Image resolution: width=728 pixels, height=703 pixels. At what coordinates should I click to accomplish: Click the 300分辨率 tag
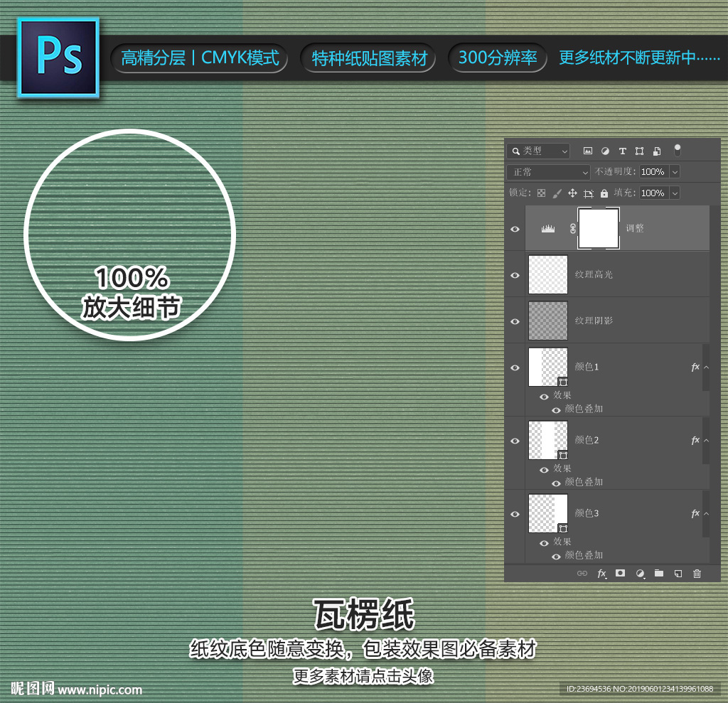point(498,58)
